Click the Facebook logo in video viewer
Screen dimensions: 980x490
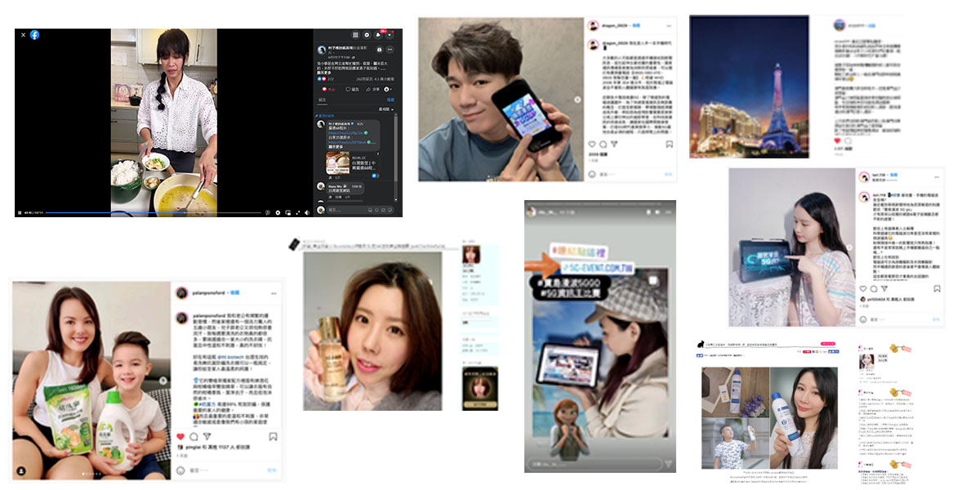[x=35, y=35]
